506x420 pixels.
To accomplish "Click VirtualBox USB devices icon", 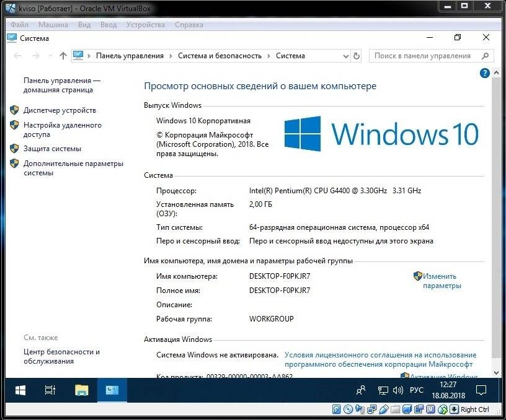I will point(384,409).
